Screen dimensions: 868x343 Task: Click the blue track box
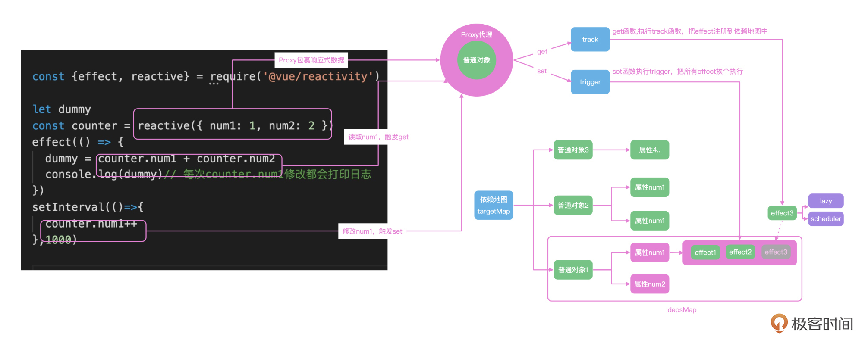click(590, 39)
